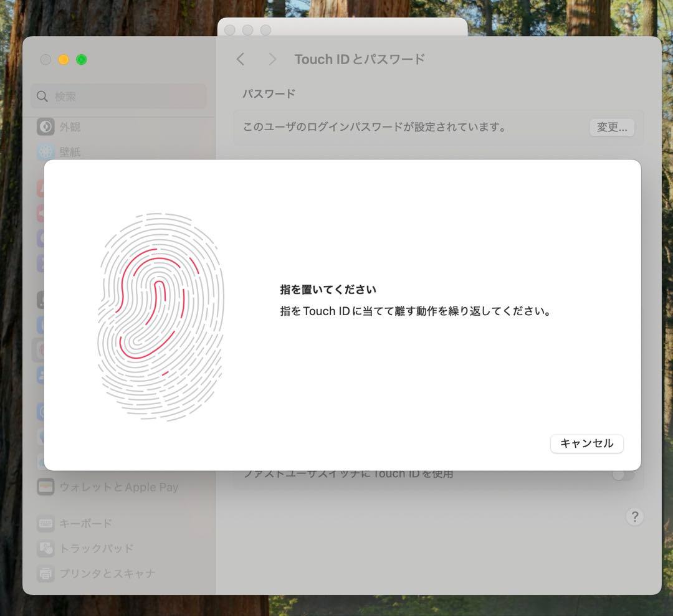Click the forward navigation chevron
This screenshot has width=673, height=616.
point(272,59)
